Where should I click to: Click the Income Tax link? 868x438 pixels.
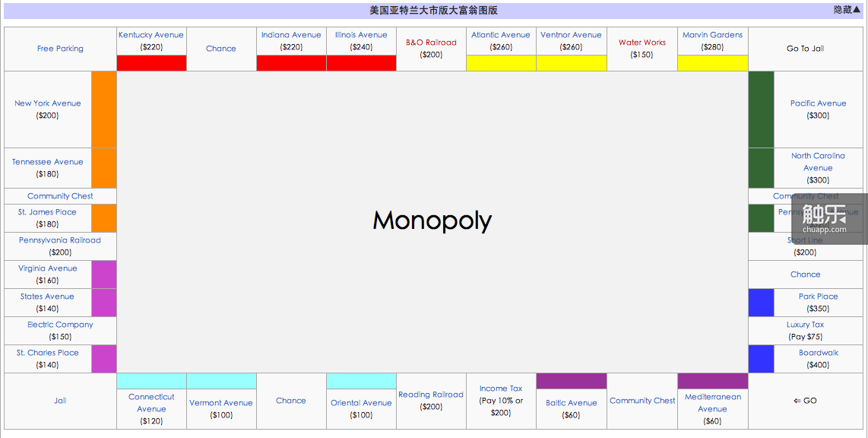pos(501,389)
